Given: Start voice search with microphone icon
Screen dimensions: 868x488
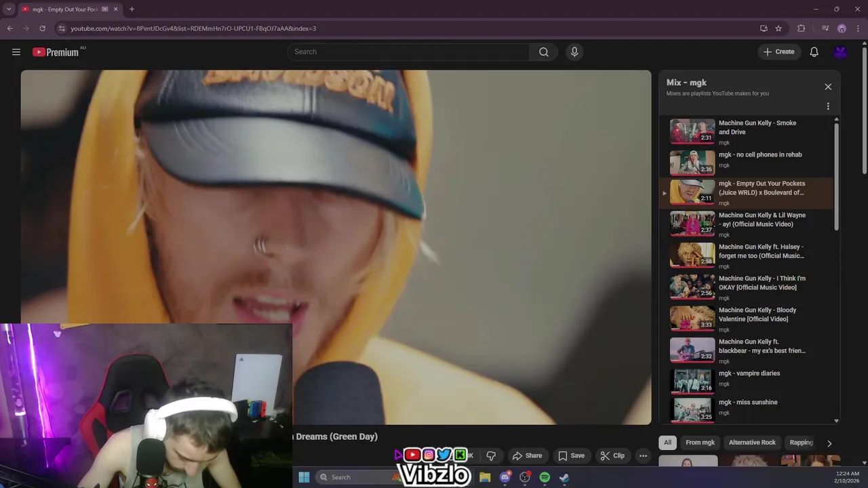Looking at the screenshot, I should click(574, 52).
